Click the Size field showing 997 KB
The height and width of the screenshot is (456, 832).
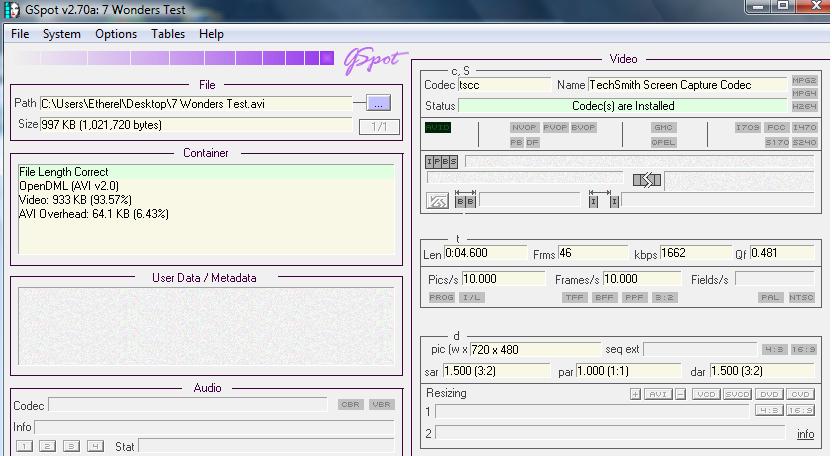[196, 125]
